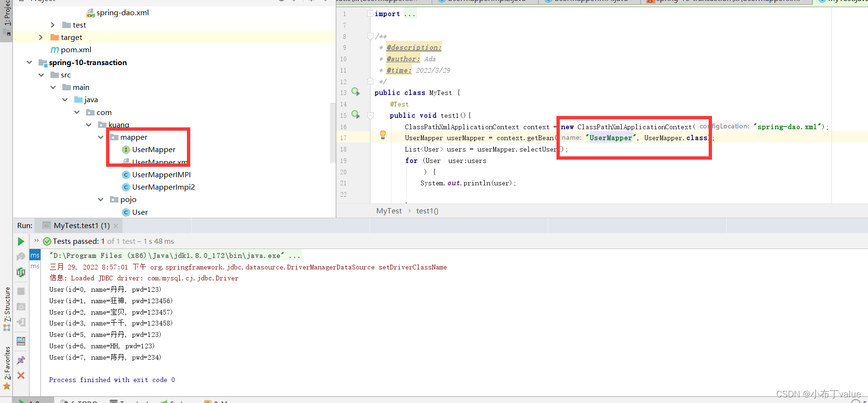Screen dimensions: 868x403
Task: Collapse the mapper package arrow
Action: 101,137
